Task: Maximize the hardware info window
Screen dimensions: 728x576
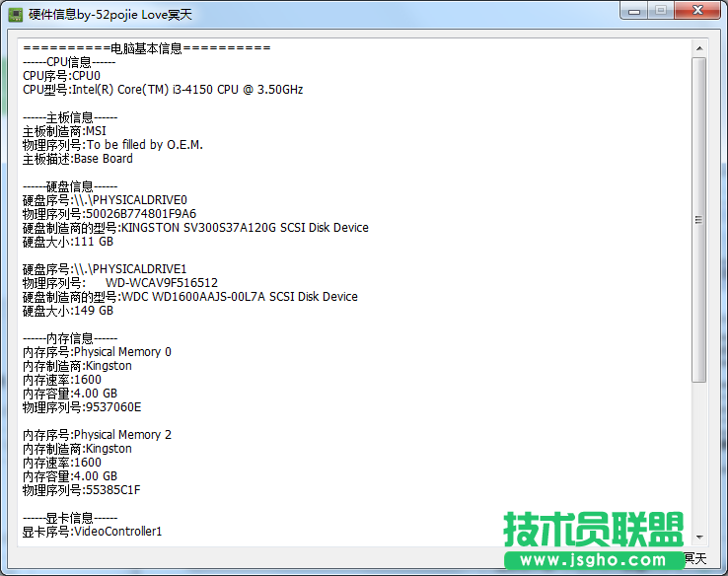Action: pyautogui.click(x=661, y=11)
